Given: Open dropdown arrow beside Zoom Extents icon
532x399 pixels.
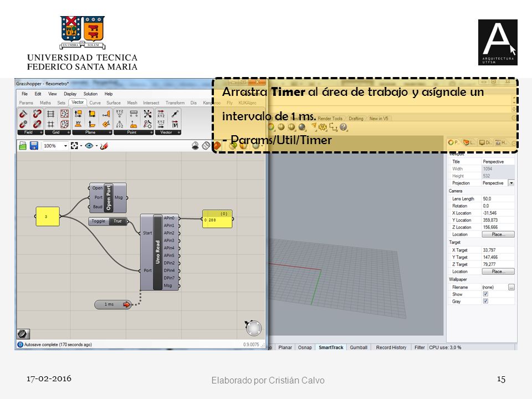Looking at the screenshot, I should [81, 146].
